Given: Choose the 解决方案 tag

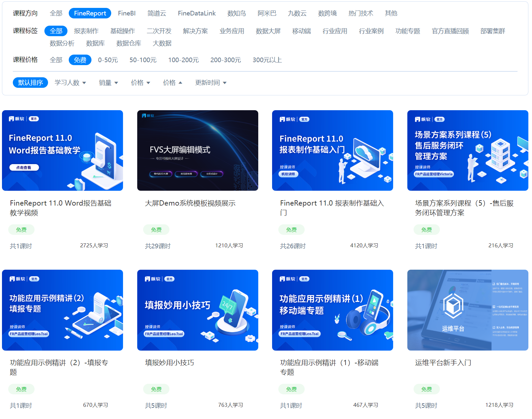Looking at the screenshot, I should 195,31.
